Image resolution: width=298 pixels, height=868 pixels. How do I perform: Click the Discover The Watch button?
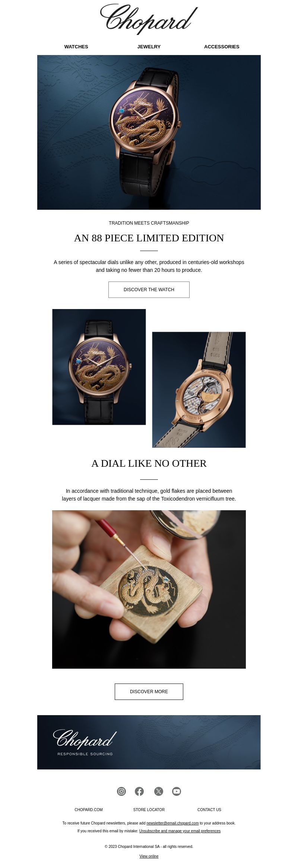[x=149, y=290]
